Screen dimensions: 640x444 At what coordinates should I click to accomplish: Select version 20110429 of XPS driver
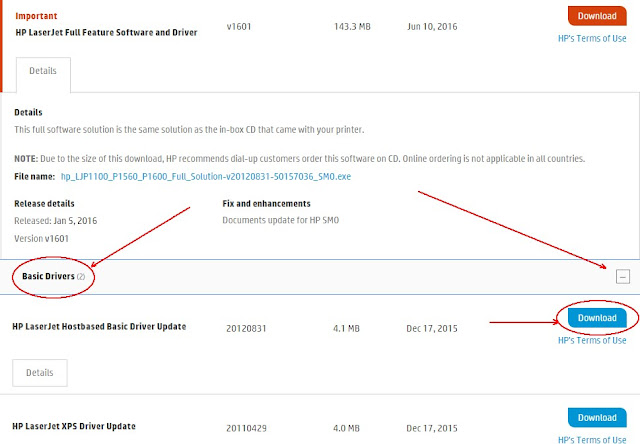click(x=246, y=428)
